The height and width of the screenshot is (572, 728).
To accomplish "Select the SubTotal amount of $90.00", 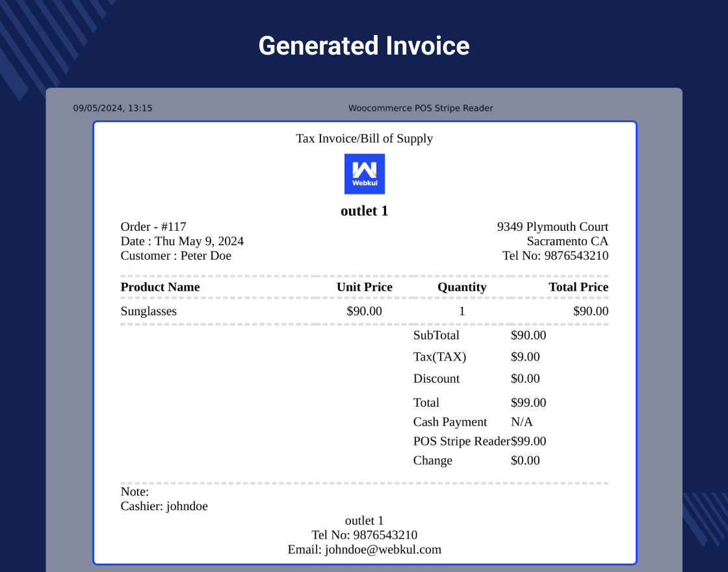I will 528,335.
